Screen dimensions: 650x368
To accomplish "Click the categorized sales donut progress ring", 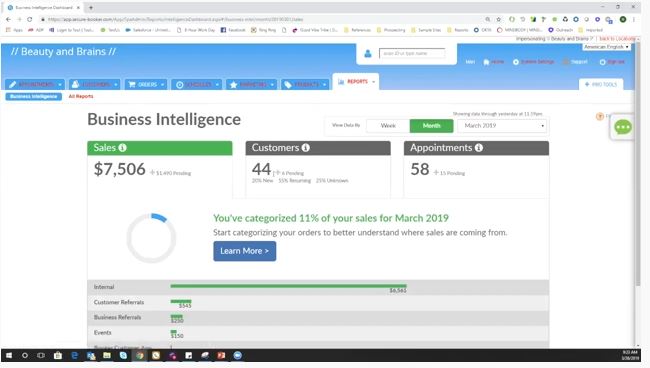I will tap(151, 238).
